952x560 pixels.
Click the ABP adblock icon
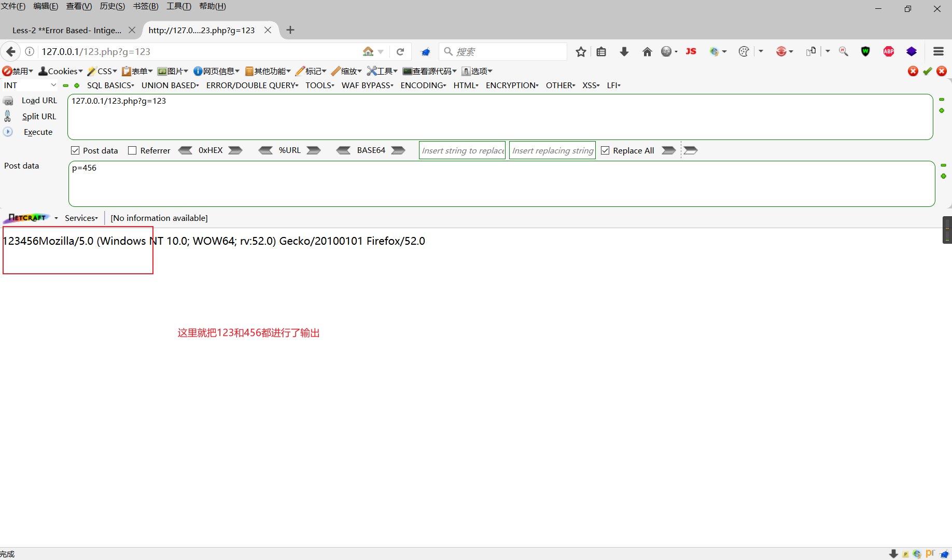[888, 51]
